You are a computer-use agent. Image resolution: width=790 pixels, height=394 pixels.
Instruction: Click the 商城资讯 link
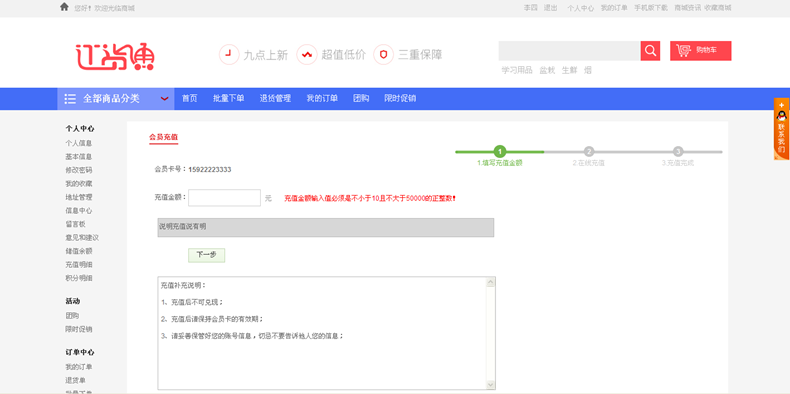click(x=688, y=8)
